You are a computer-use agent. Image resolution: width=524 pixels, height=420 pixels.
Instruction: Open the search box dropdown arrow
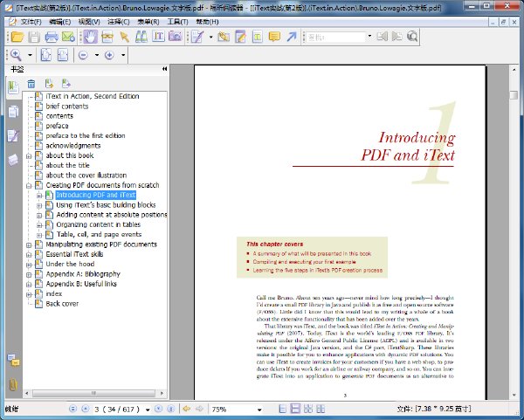(x=369, y=36)
